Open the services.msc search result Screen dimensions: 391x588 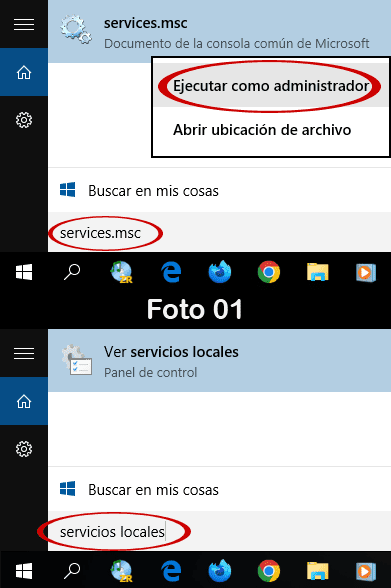coord(219,32)
